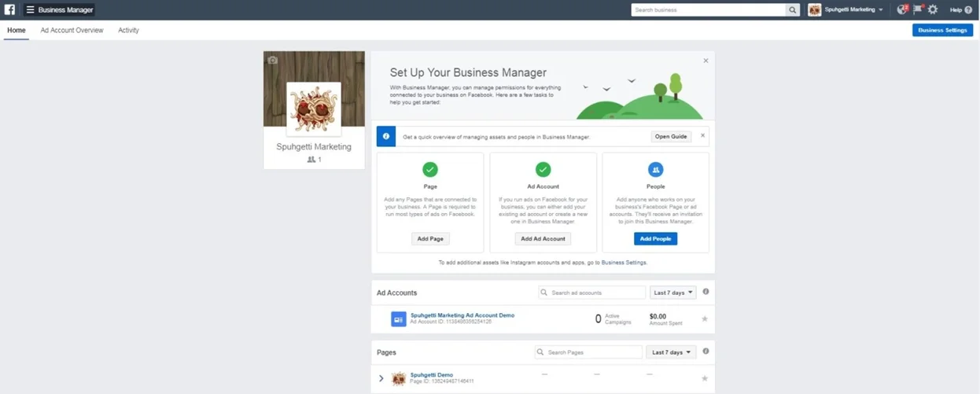Click the Ad Accounts section heading
Viewport: 980px width, 394px height.
(x=396, y=293)
